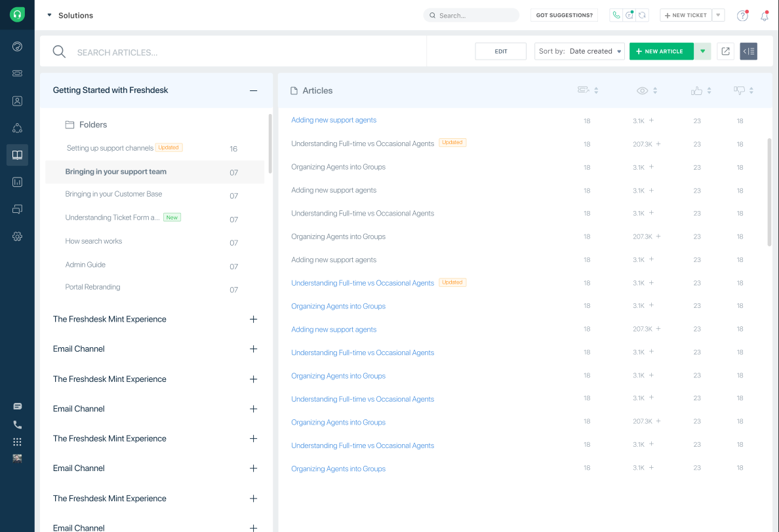Screen dimensions: 779x532
Task: Open the apps grid icon in sidebar
Action: pos(18,442)
